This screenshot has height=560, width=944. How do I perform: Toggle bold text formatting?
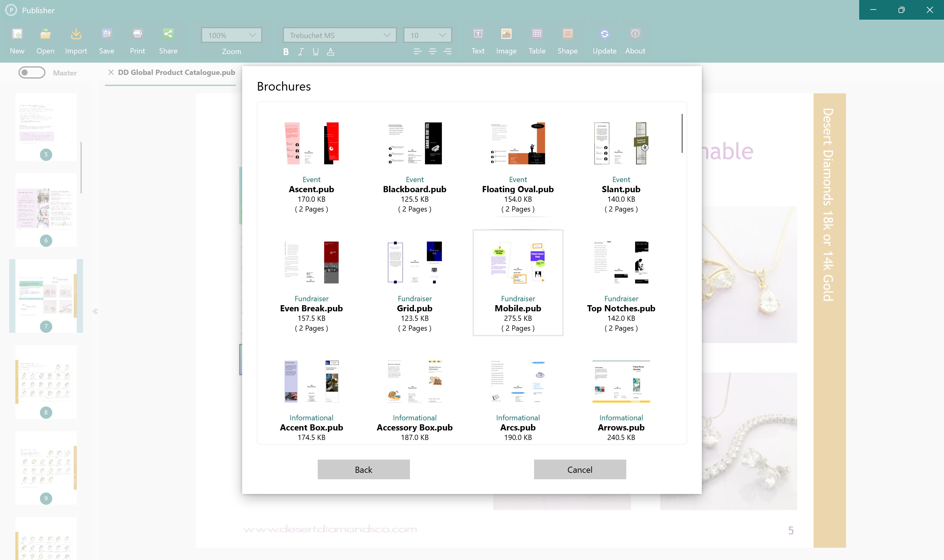tap(286, 52)
